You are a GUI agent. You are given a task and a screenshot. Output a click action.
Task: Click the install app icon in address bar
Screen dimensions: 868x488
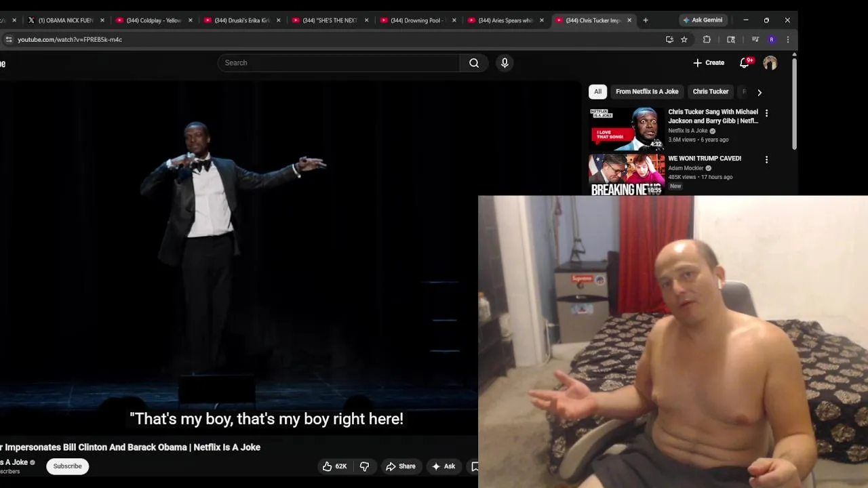click(x=669, y=39)
